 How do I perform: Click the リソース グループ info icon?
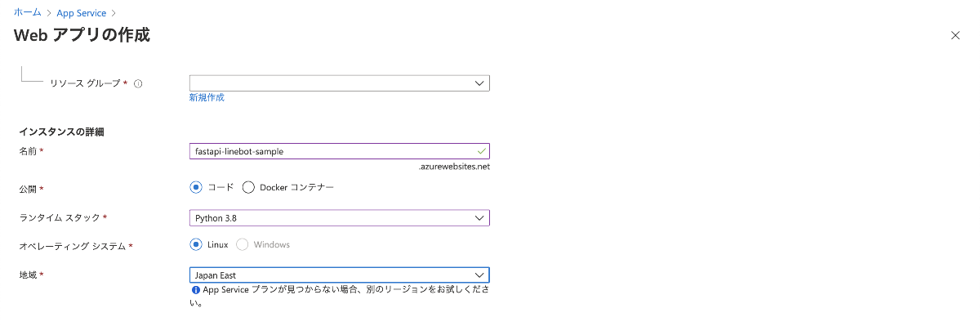pos(138,83)
